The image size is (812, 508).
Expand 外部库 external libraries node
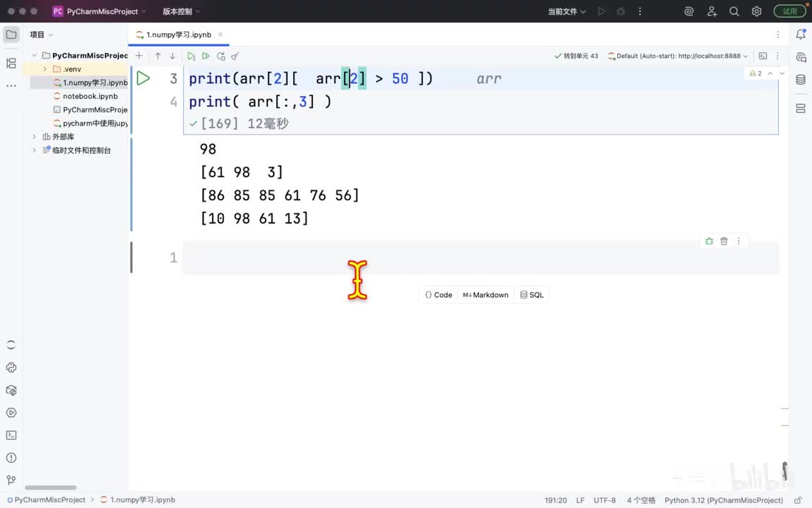click(34, 137)
